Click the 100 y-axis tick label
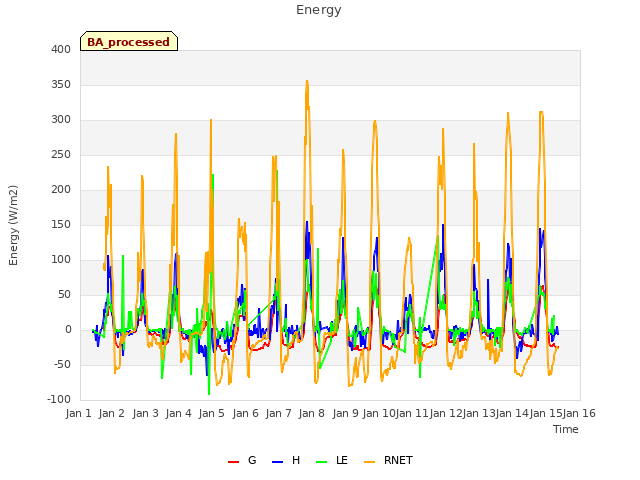640x480 pixels. pos(61,260)
